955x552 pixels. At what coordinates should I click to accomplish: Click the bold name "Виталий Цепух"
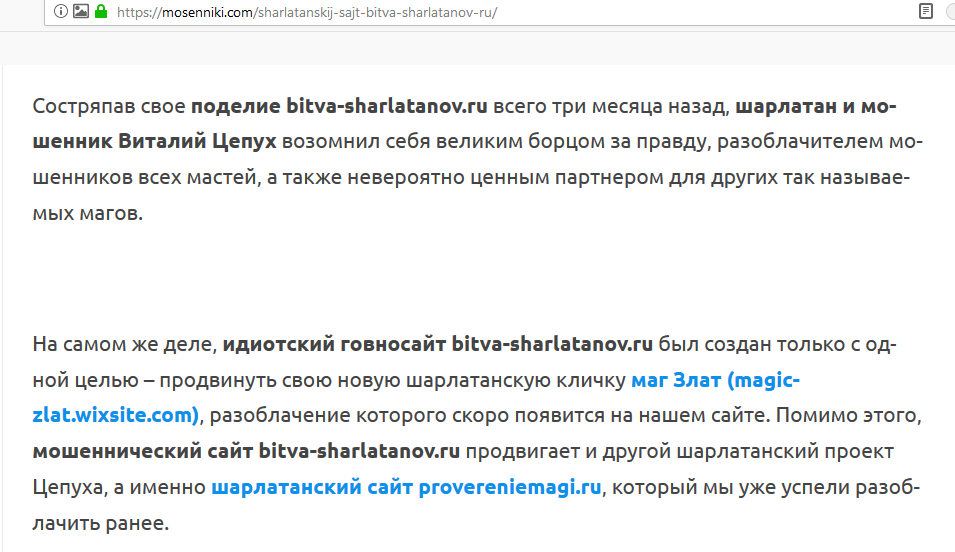(x=197, y=142)
